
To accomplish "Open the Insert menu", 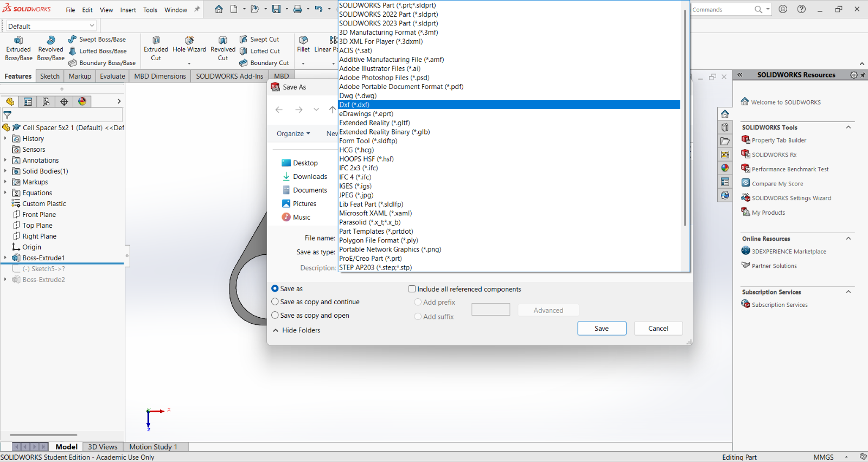I will click(x=128, y=10).
